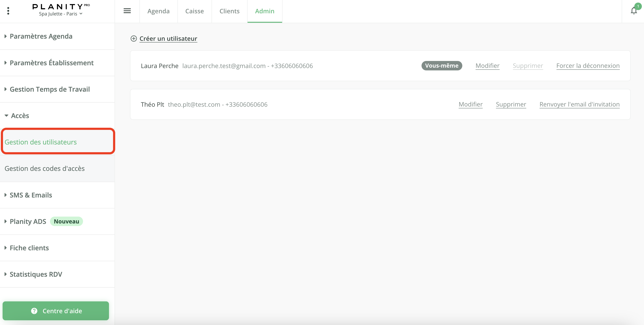Viewport: 644px width, 325px height.
Task: Switch to the Caisse tab
Action: pos(194,11)
